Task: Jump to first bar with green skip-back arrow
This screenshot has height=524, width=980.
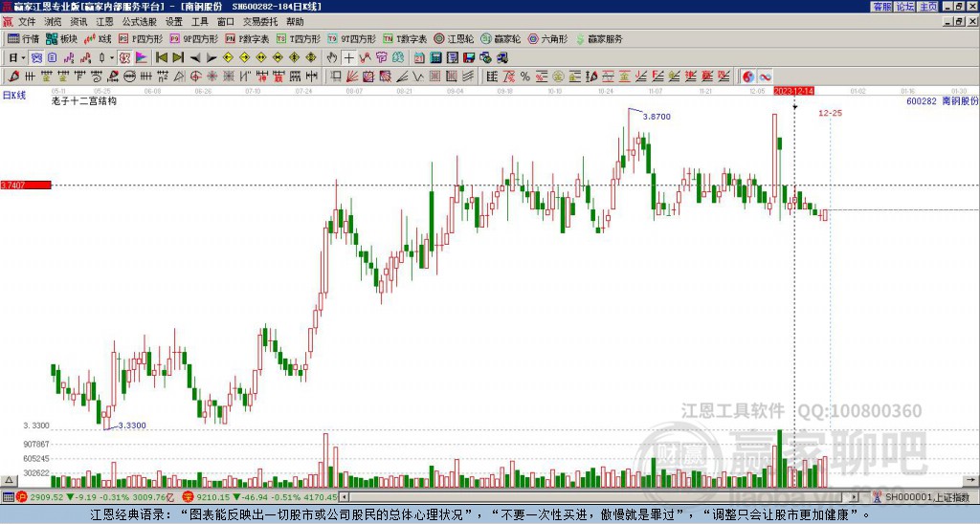Action: click(161, 57)
